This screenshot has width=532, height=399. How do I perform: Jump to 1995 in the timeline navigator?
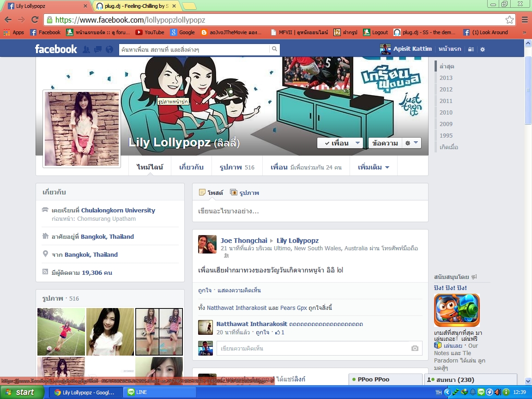click(446, 135)
